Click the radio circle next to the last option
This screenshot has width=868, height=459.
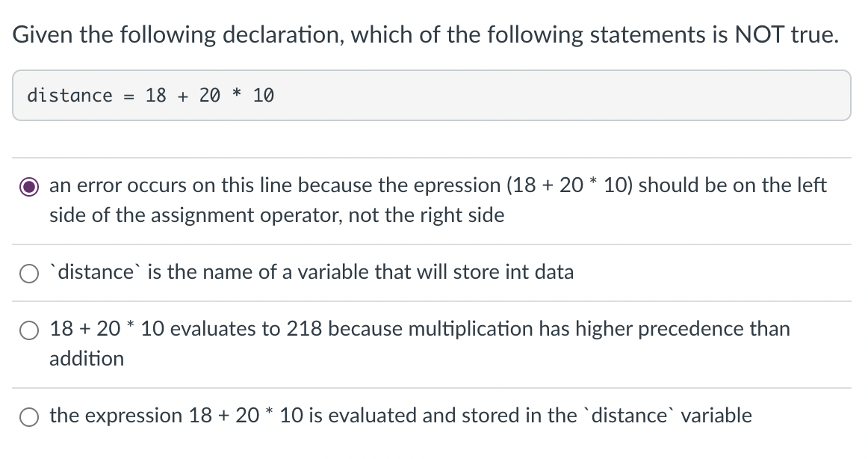tap(28, 417)
